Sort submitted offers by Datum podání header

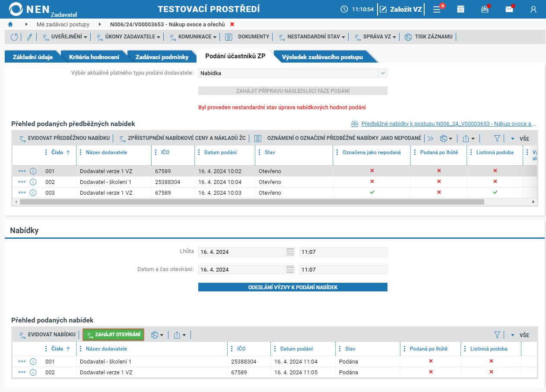tap(296, 349)
